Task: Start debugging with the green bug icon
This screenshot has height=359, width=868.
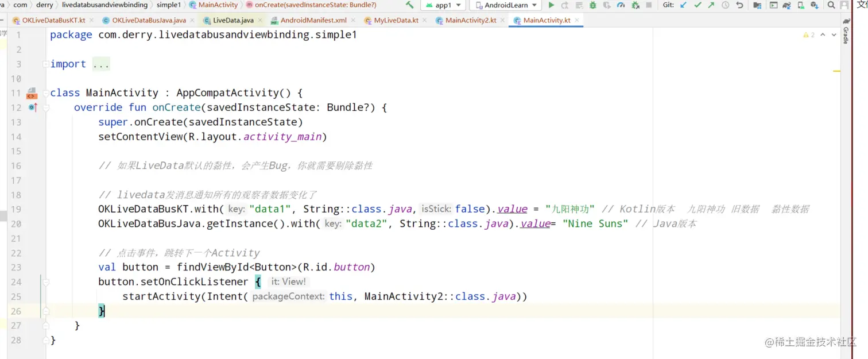Action: coord(593,5)
